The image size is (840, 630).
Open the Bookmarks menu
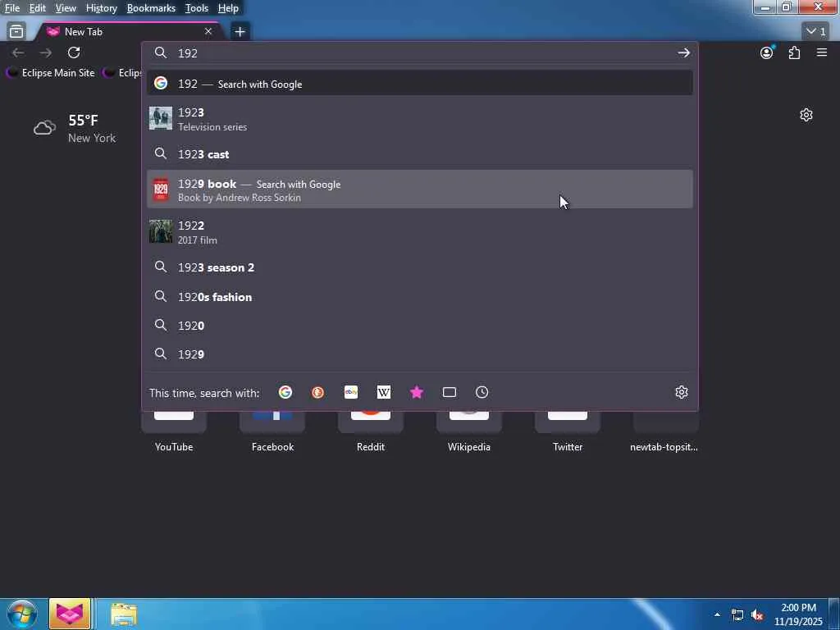tap(151, 8)
